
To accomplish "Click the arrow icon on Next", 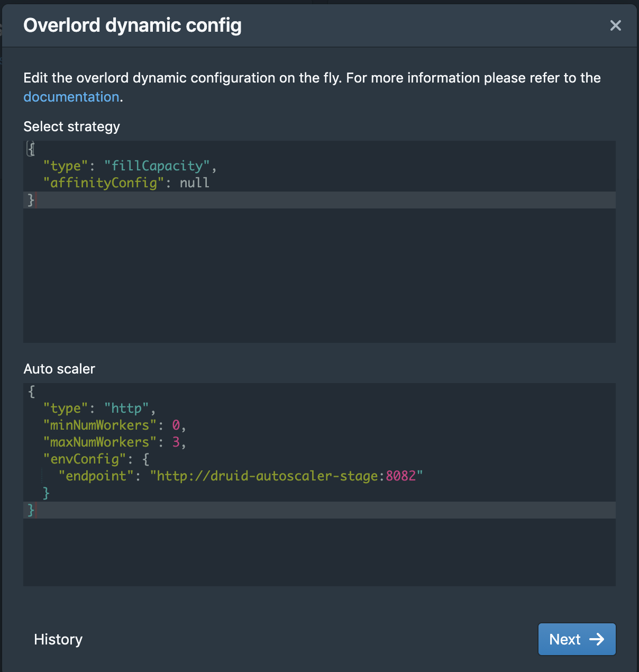I will [x=597, y=639].
